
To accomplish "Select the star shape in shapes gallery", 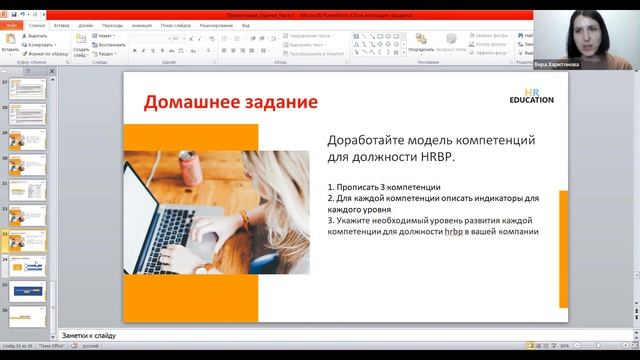I will (396, 52).
